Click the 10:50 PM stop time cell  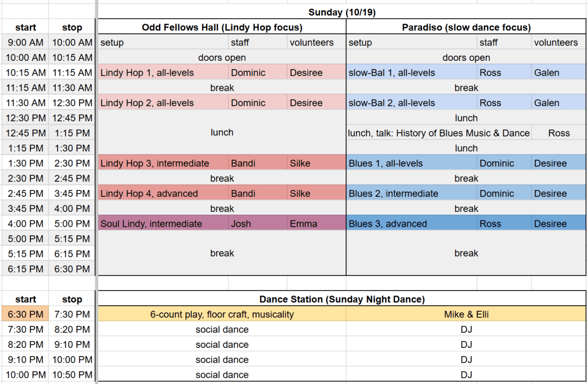pyautogui.click(x=72, y=375)
